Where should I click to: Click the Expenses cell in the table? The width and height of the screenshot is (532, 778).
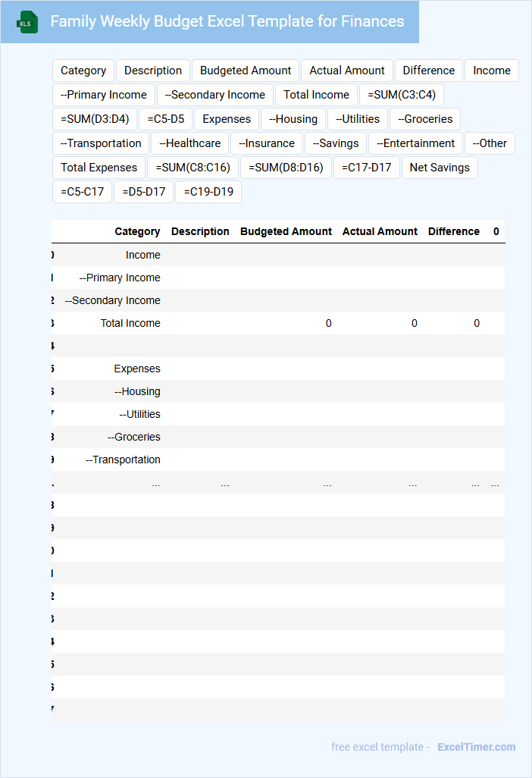click(x=137, y=369)
